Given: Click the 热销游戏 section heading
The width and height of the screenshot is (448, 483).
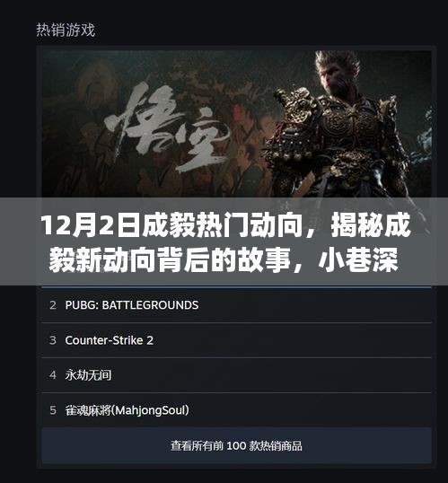Looking at the screenshot, I should [66, 31].
